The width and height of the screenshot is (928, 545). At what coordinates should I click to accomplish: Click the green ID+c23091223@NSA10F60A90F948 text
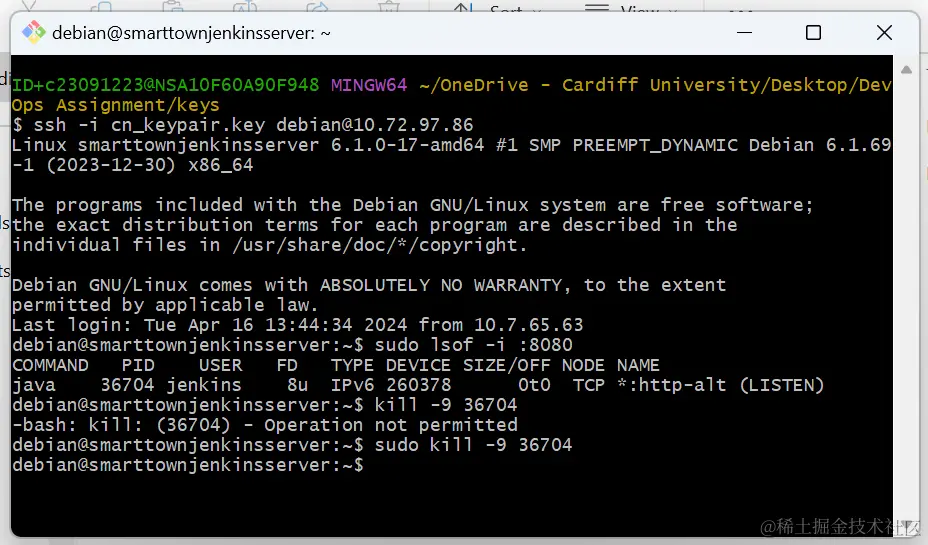tap(166, 85)
